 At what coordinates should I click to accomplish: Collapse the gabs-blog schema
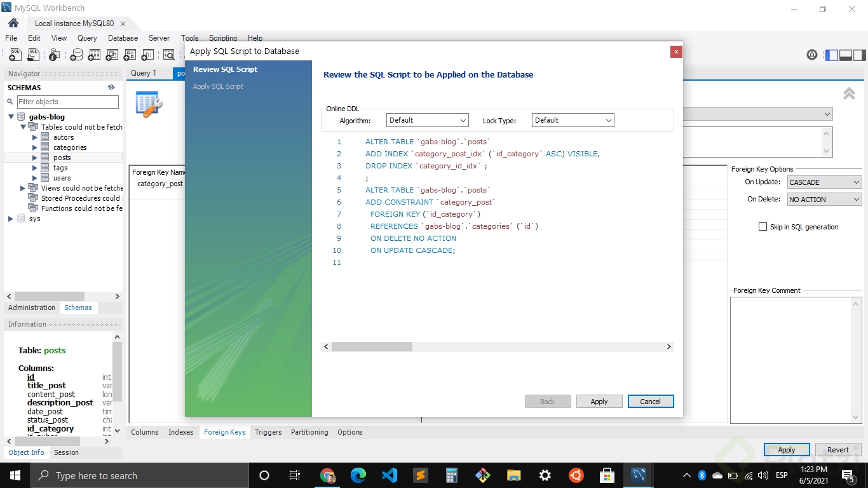pyautogui.click(x=10, y=116)
